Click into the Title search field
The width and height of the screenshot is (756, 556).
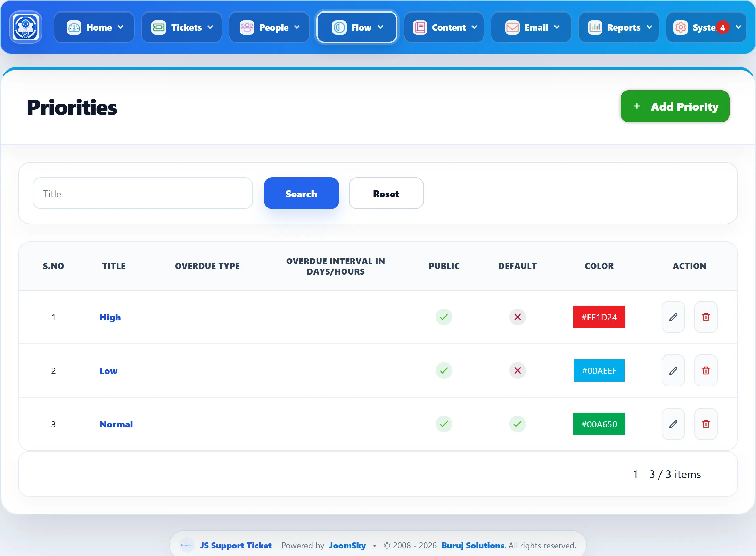click(x=142, y=194)
